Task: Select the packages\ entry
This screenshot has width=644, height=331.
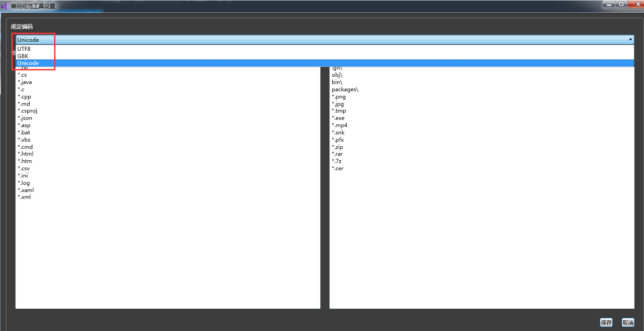Action: click(x=345, y=89)
